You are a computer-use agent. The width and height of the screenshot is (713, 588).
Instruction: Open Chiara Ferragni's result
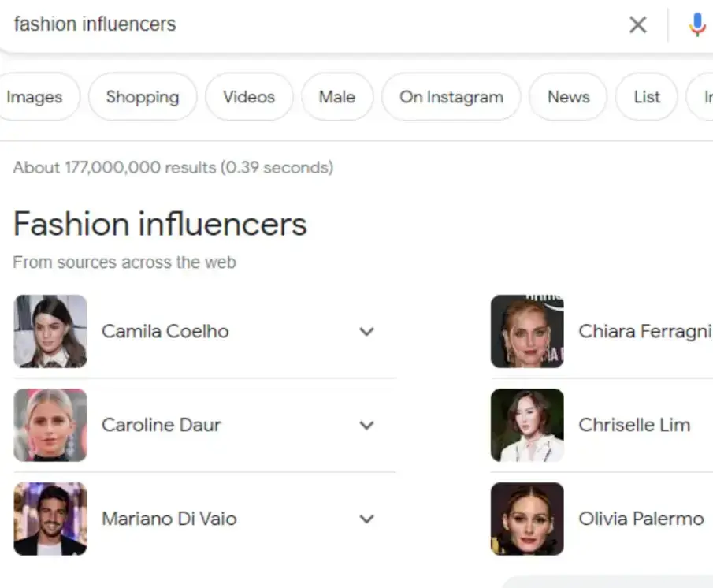pyautogui.click(x=643, y=332)
